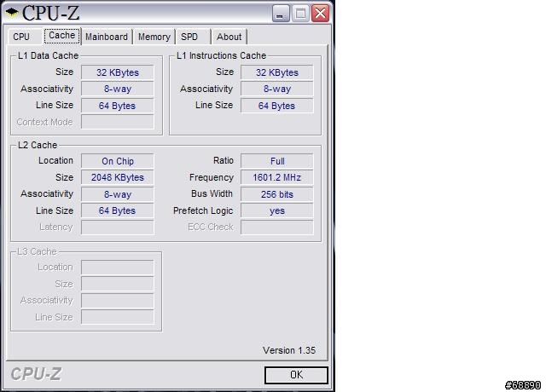Image resolution: width=546 pixels, height=392 pixels.
Task: Click L1 Data Cache size 32 KBytes field
Action: click(118, 72)
